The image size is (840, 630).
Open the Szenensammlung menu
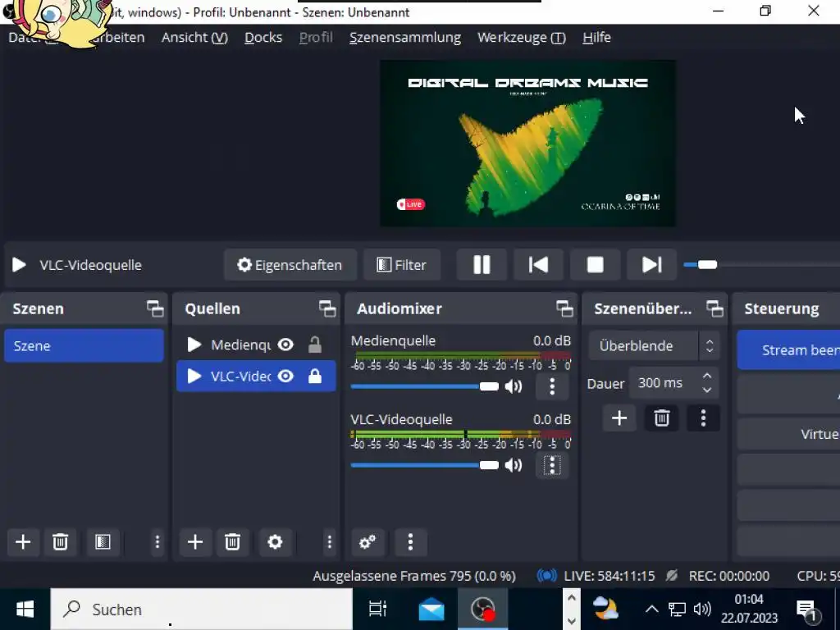[x=405, y=38]
